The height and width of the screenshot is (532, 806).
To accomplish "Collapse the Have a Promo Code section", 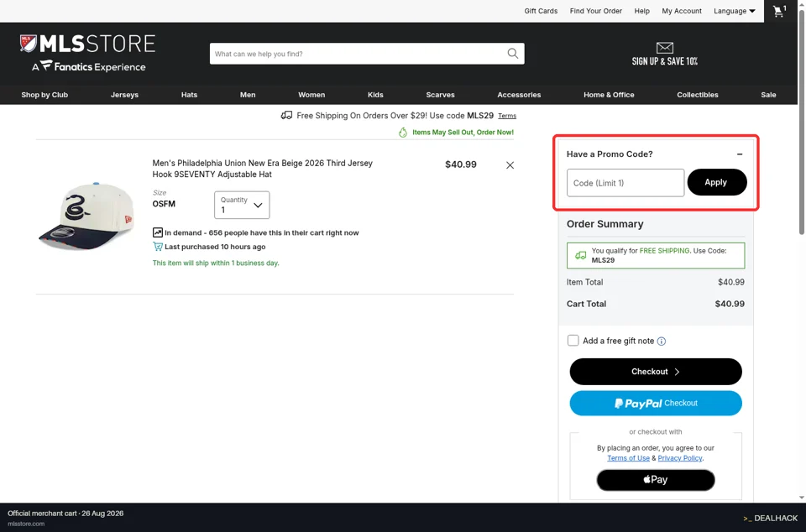I will (740, 154).
